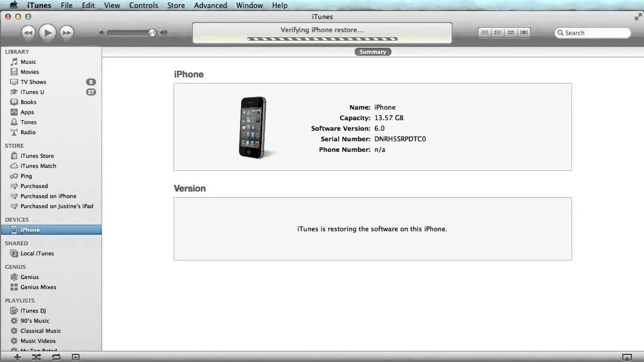Click the high volume speaker icon

pyautogui.click(x=164, y=33)
